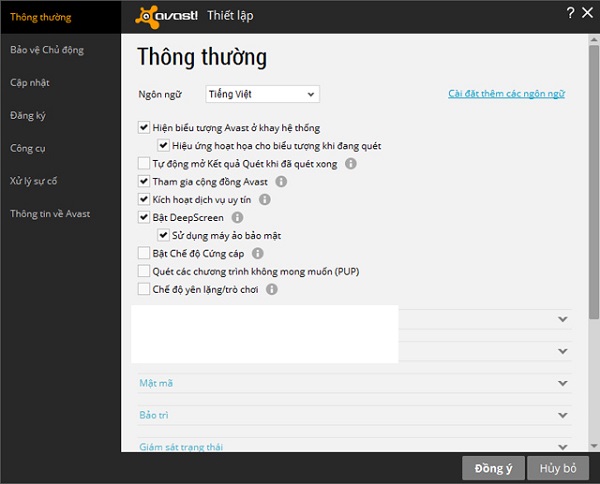Open Cài đặt thêm các ngôn ngữ link
The height and width of the screenshot is (484, 600).
pyautogui.click(x=506, y=94)
